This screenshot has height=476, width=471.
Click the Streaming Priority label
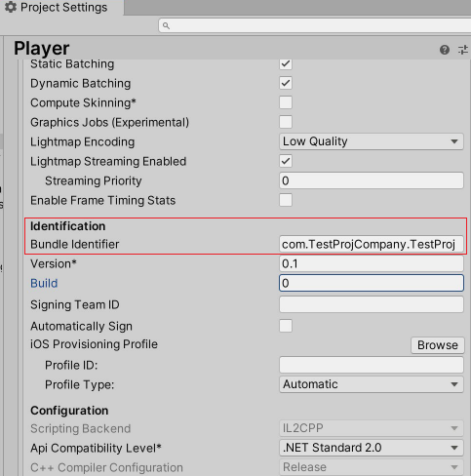[94, 181]
